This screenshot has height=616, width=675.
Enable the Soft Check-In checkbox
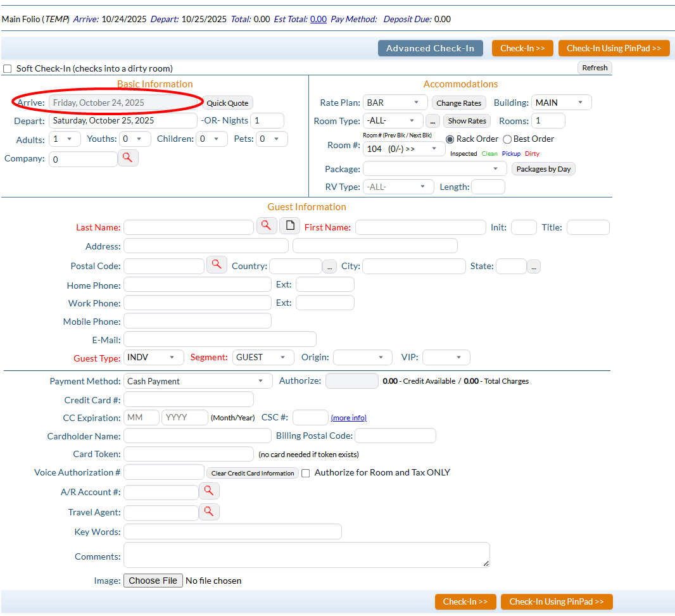pos(8,68)
